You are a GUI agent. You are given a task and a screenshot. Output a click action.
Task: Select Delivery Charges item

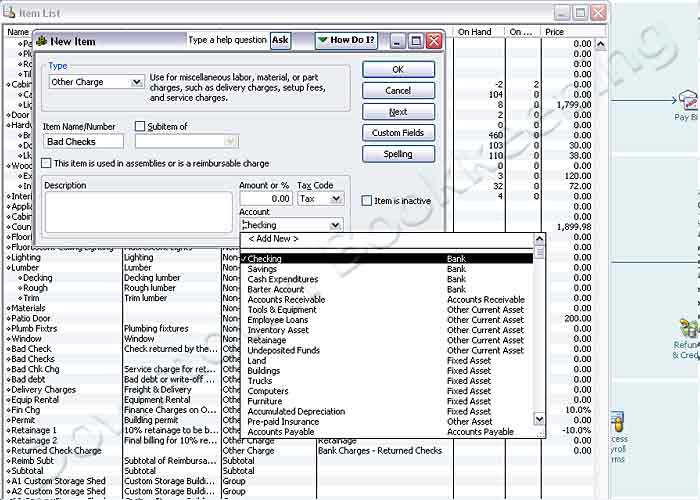pyautogui.click(x=44, y=390)
